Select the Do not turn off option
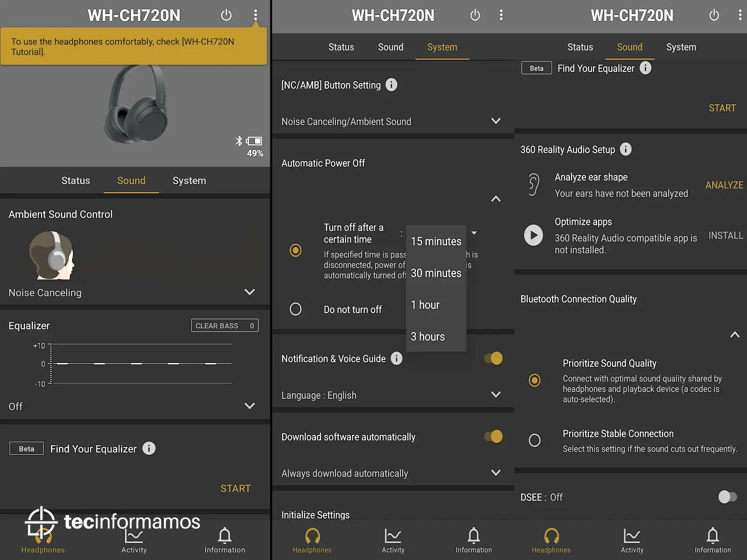 pos(296,309)
